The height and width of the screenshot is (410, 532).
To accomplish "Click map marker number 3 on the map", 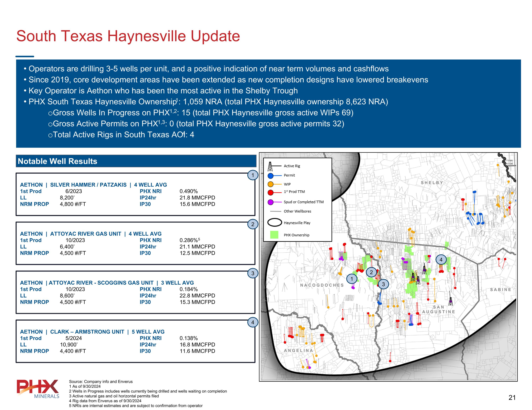I will coord(383,284).
